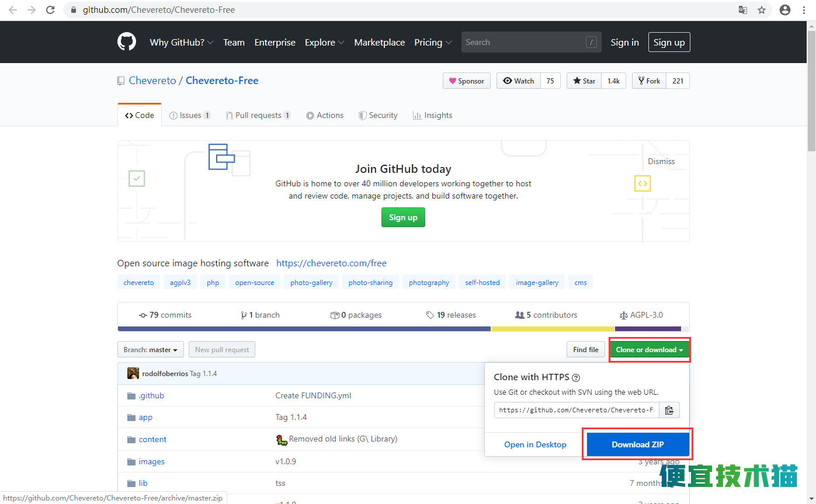Click the Download ZIP button
The height and width of the screenshot is (504, 816).
tap(638, 444)
